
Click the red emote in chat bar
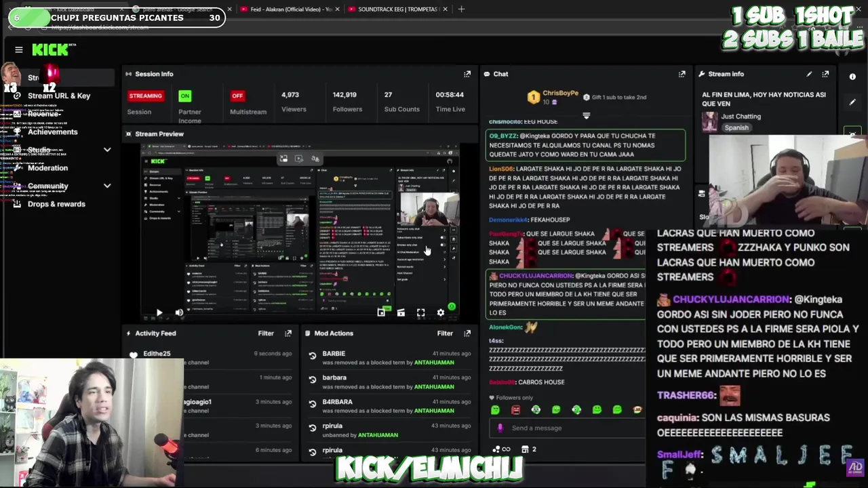(x=515, y=409)
